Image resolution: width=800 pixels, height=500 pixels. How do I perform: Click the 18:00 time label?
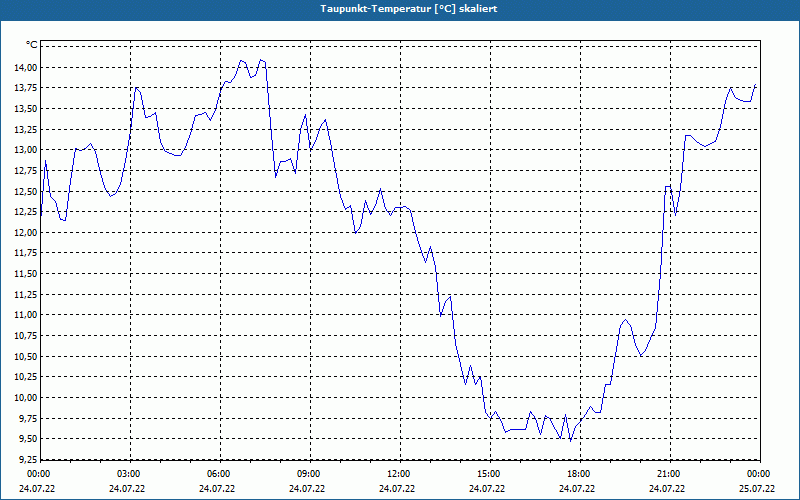(579, 474)
